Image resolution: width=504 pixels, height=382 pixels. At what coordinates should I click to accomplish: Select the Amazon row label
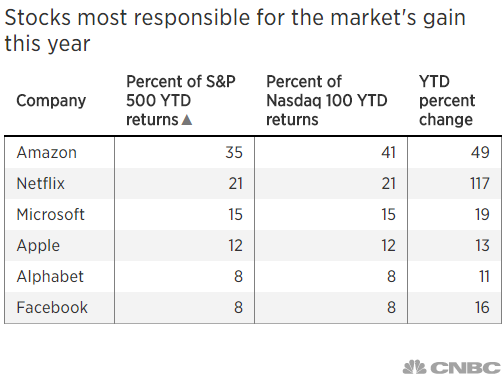pos(47,152)
